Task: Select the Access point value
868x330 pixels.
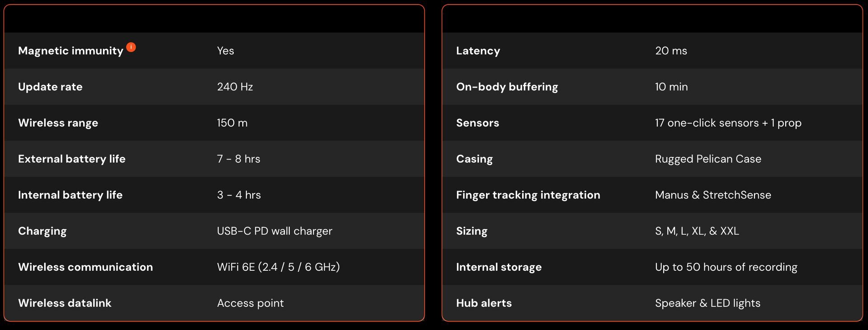Action: pyautogui.click(x=250, y=303)
